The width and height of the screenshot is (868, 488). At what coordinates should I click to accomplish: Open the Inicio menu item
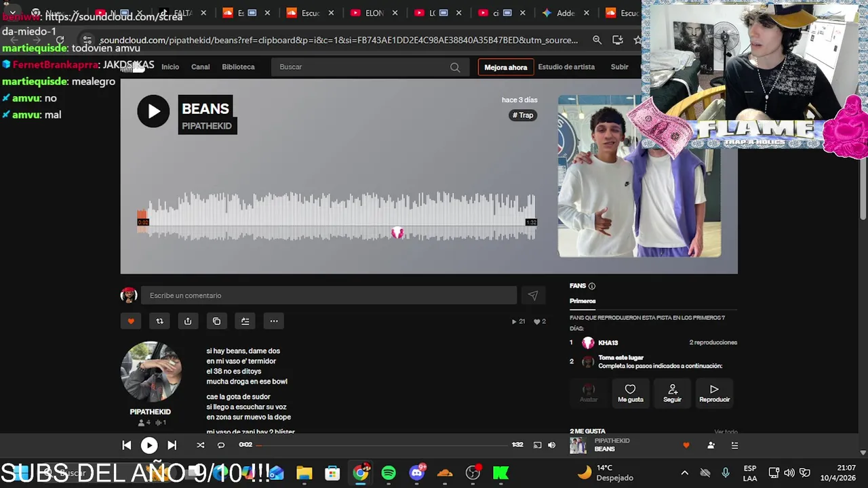click(x=170, y=67)
